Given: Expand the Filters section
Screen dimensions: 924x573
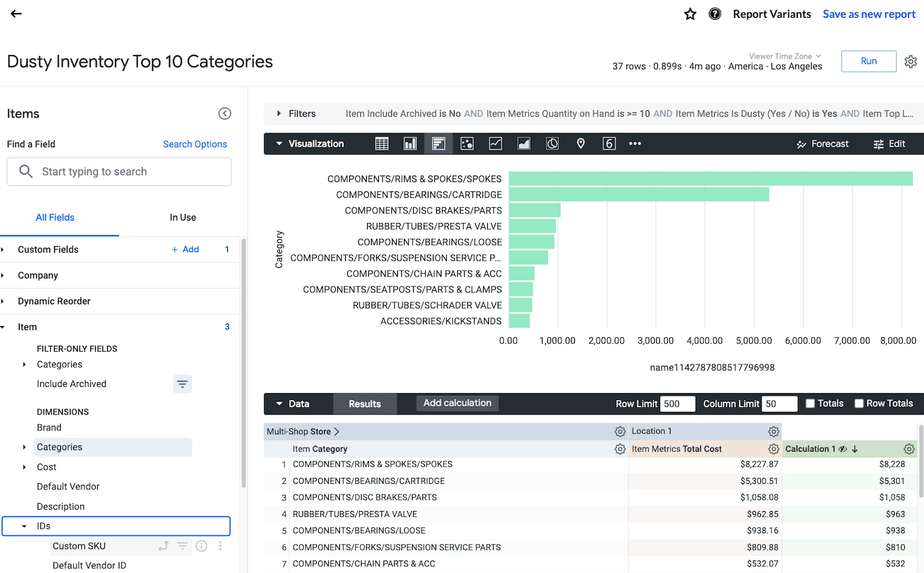Looking at the screenshot, I should tap(279, 114).
